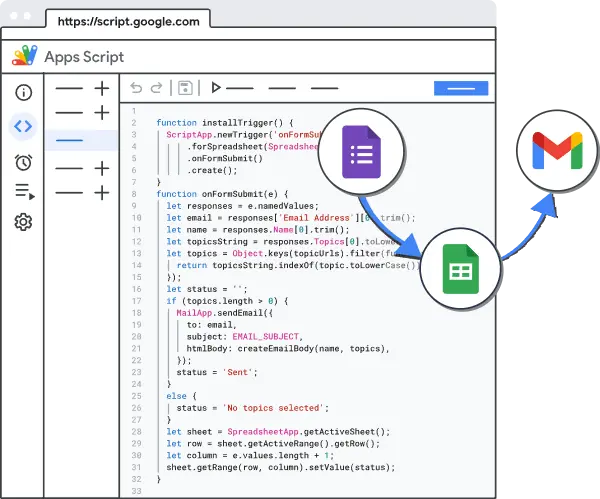The height and width of the screenshot is (499, 600).
Task: Click the line "status = 'Sent';"
Action: pyautogui.click(x=217, y=372)
